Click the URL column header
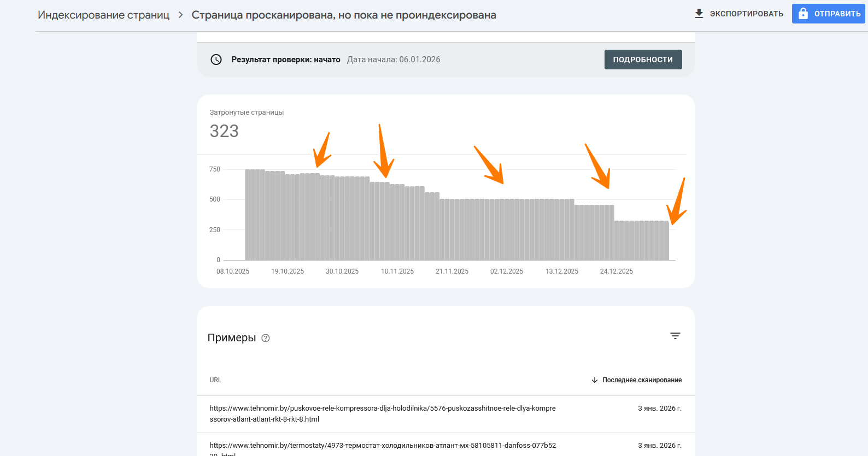The height and width of the screenshot is (456, 868). tap(215, 380)
